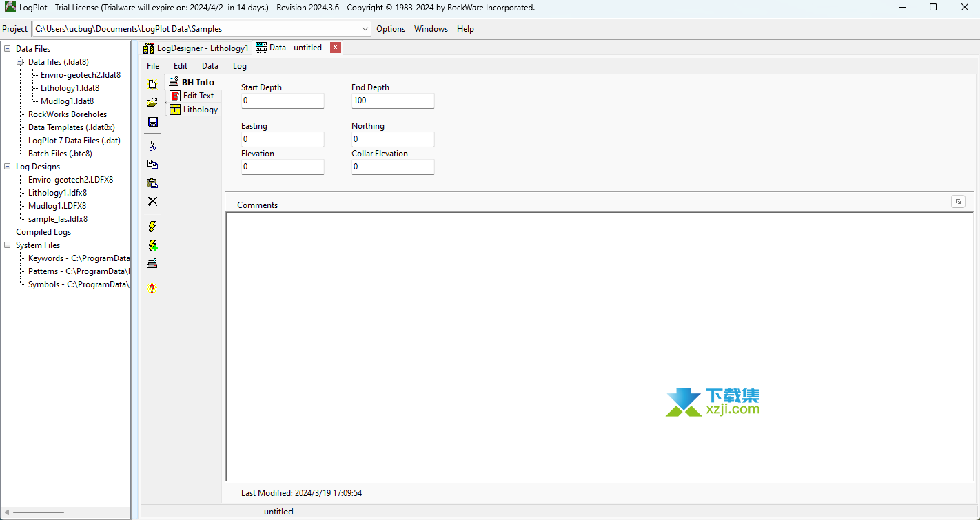Open the Help menu
Screen dimensions: 980x520
point(465,29)
